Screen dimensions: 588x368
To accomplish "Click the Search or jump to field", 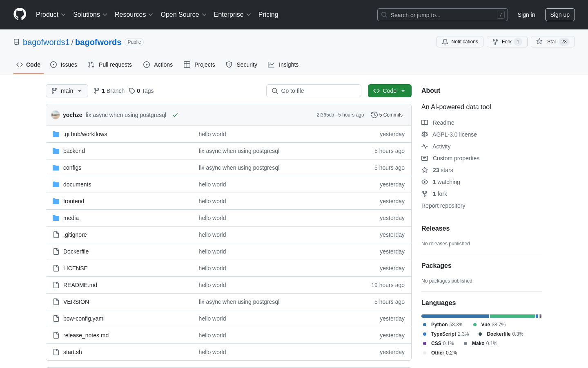I will (x=443, y=15).
